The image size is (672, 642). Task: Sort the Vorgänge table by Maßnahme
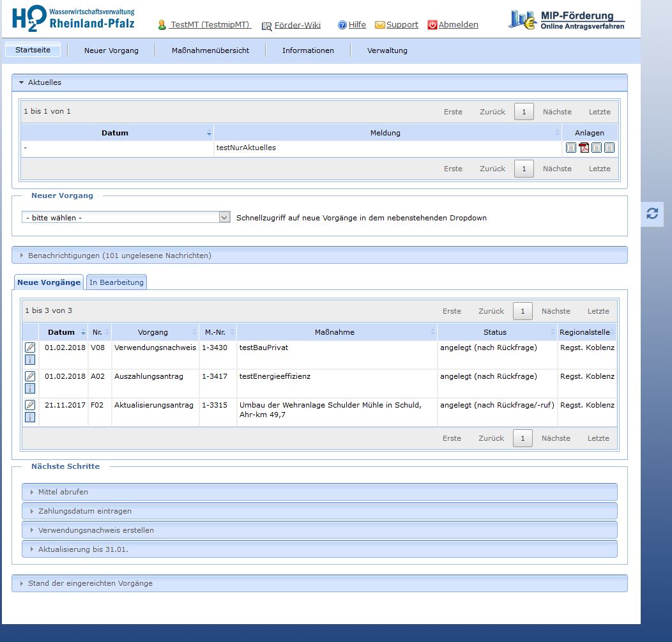pyautogui.click(x=337, y=332)
